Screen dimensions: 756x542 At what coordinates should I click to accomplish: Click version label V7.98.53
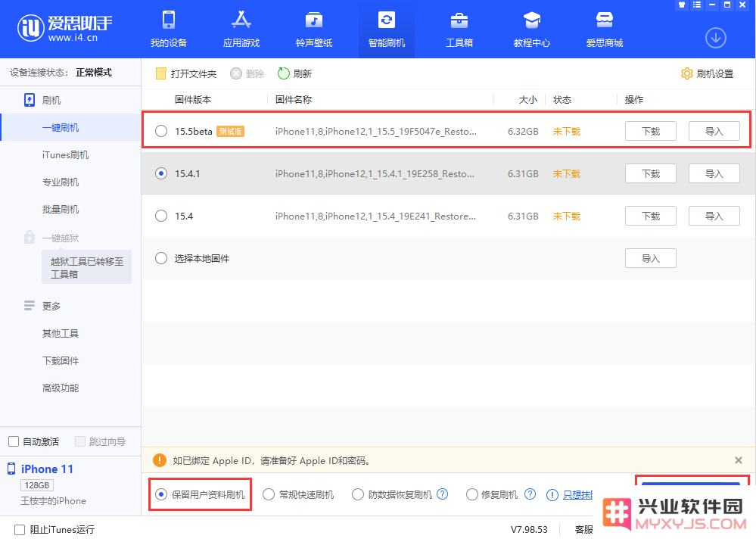click(x=529, y=529)
